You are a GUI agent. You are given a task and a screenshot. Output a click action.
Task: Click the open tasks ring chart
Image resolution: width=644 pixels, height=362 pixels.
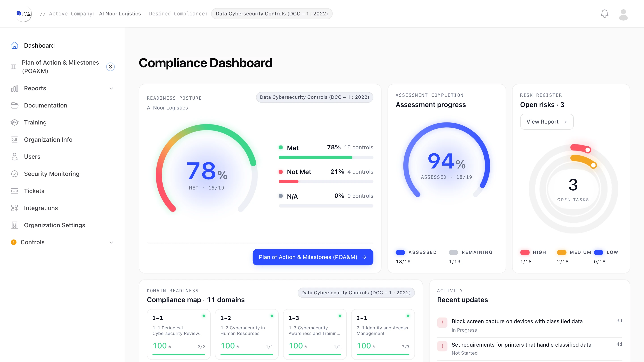click(573, 189)
